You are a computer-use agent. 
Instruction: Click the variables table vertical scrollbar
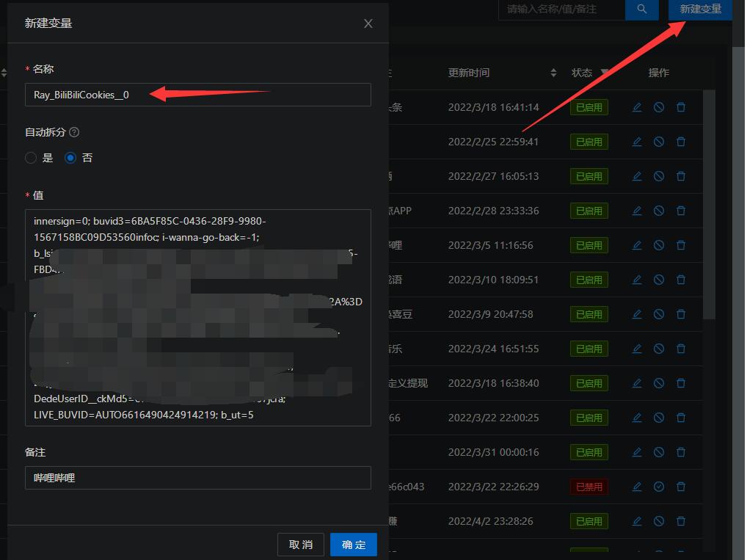click(x=709, y=205)
